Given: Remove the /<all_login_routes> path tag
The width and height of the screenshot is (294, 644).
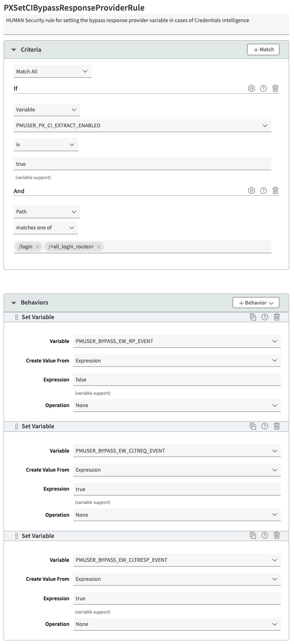Looking at the screenshot, I should [99, 247].
